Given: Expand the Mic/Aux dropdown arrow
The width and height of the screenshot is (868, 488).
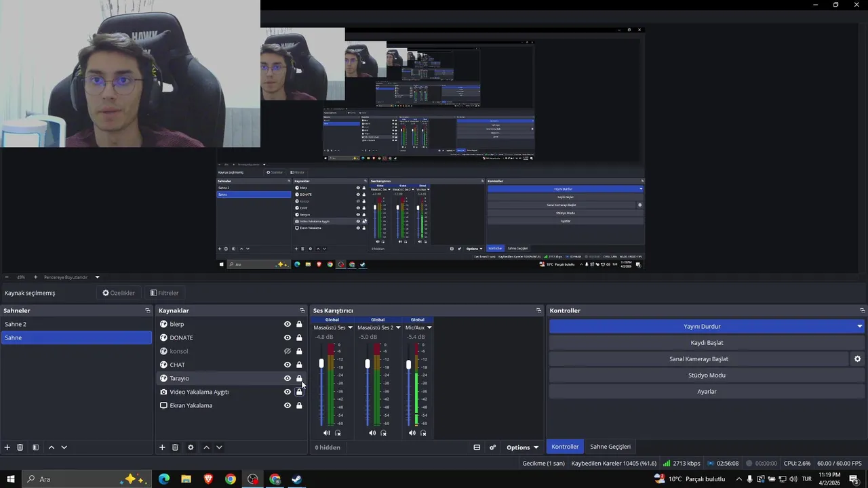Looking at the screenshot, I should (x=429, y=327).
